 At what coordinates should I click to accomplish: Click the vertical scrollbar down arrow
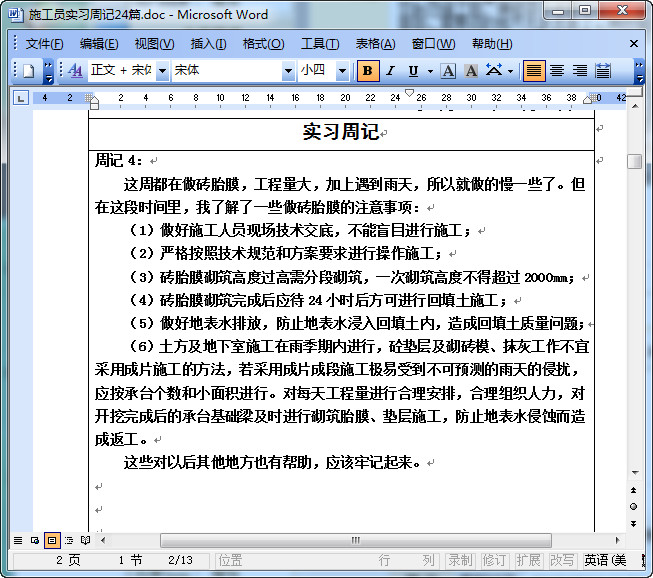[634, 473]
